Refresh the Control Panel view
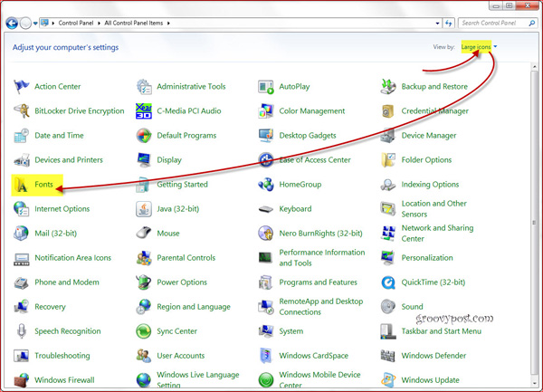 click(449, 24)
